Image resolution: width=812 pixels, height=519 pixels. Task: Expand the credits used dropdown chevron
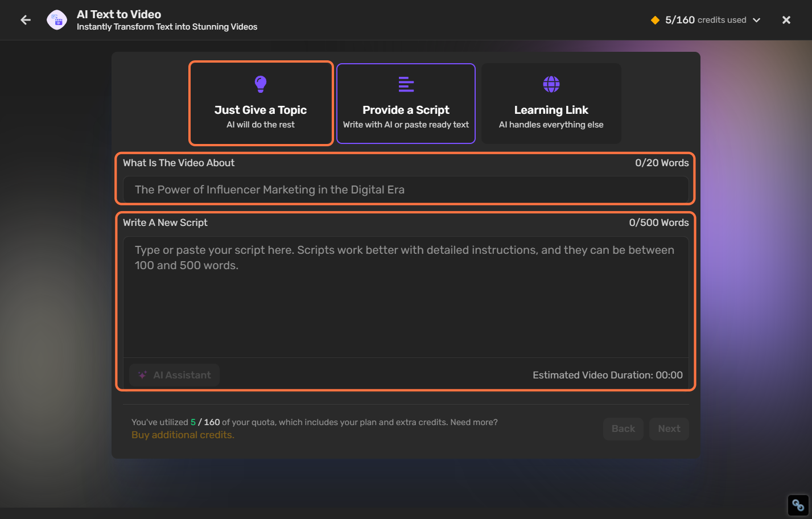click(x=757, y=20)
